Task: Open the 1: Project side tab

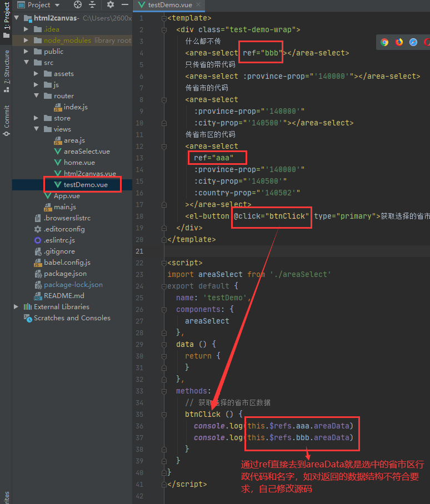Action: click(7, 20)
